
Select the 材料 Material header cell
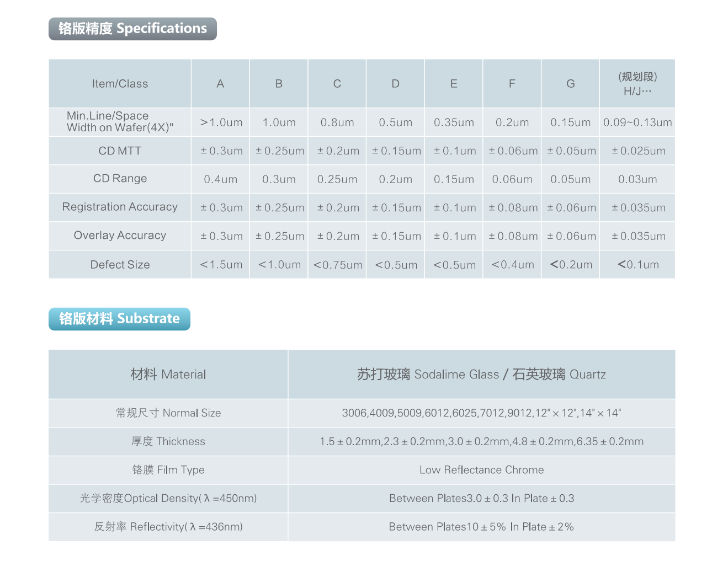[x=168, y=375]
